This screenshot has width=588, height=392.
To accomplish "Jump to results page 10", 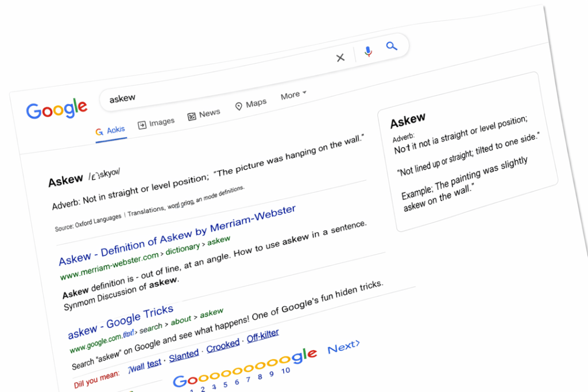I will click(x=285, y=371).
